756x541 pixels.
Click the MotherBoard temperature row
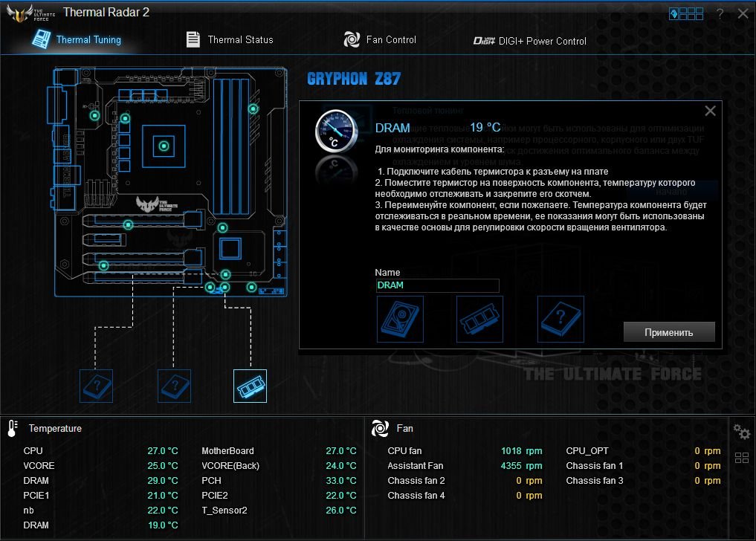(x=279, y=451)
